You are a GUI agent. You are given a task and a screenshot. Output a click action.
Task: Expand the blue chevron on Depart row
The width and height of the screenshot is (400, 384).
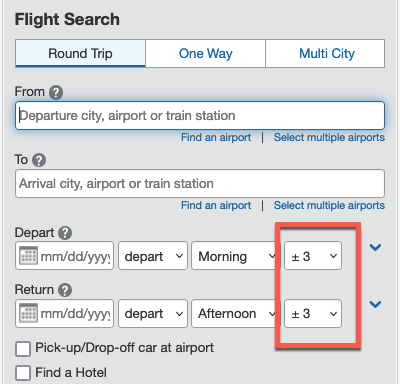[x=375, y=247]
